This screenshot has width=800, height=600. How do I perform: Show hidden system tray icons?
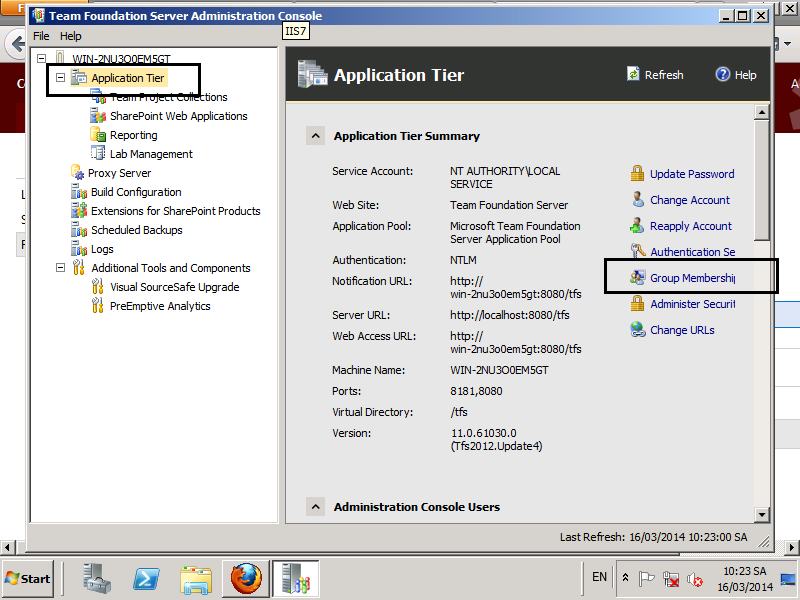[x=626, y=578]
